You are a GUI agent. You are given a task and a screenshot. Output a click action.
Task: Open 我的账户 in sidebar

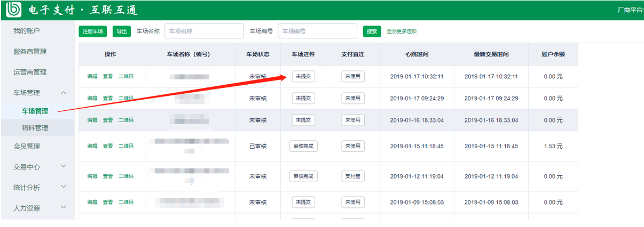[27, 31]
